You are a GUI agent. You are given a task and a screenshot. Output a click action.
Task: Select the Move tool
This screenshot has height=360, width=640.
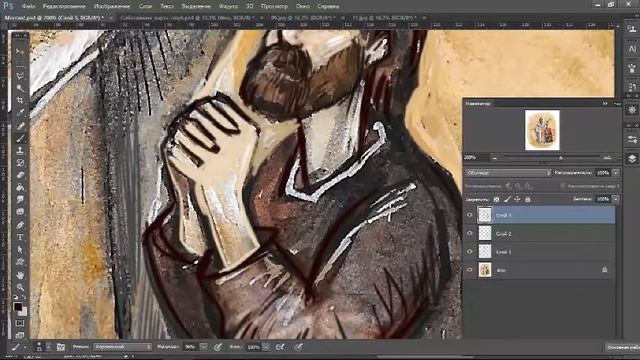[20, 51]
